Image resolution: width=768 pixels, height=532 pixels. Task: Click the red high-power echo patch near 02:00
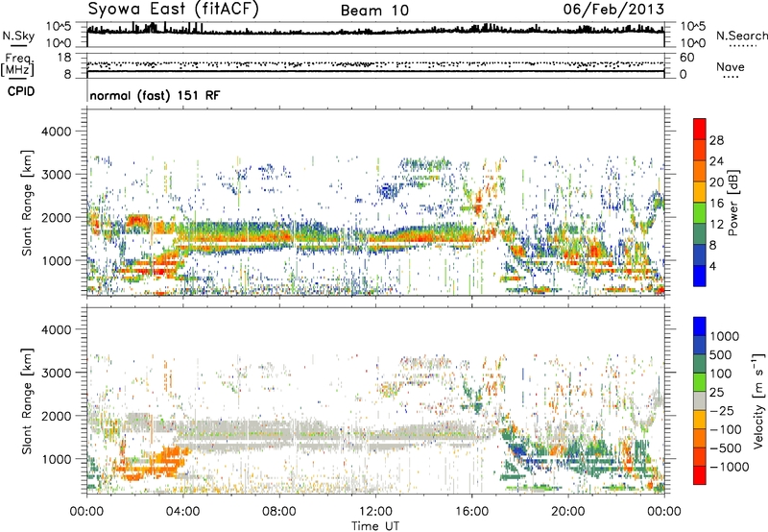pos(137,222)
